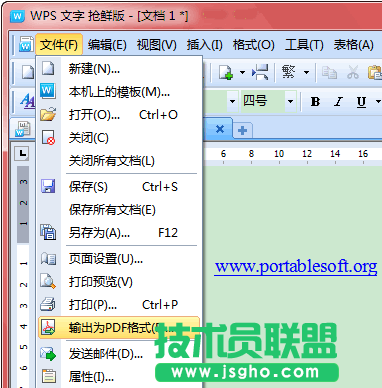Open the 工具(T) menu
The width and height of the screenshot is (382, 388).
[x=304, y=45]
